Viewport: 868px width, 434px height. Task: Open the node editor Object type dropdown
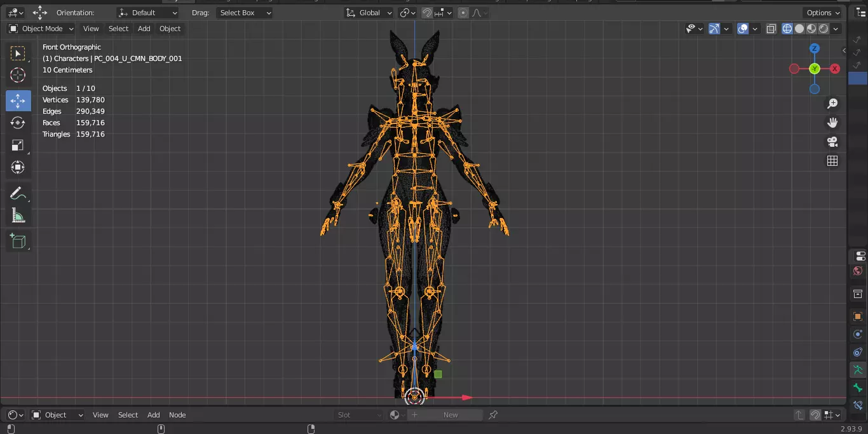click(58, 415)
